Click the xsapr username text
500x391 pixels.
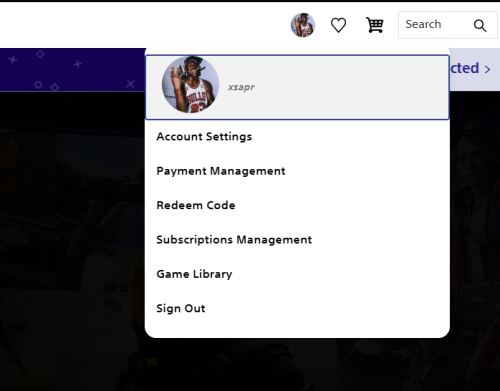click(241, 87)
